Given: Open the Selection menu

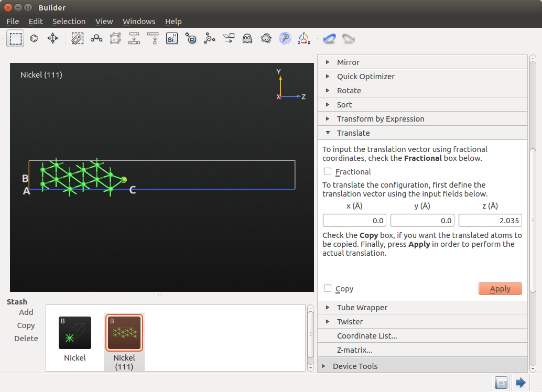Looking at the screenshot, I should [x=69, y=21].
